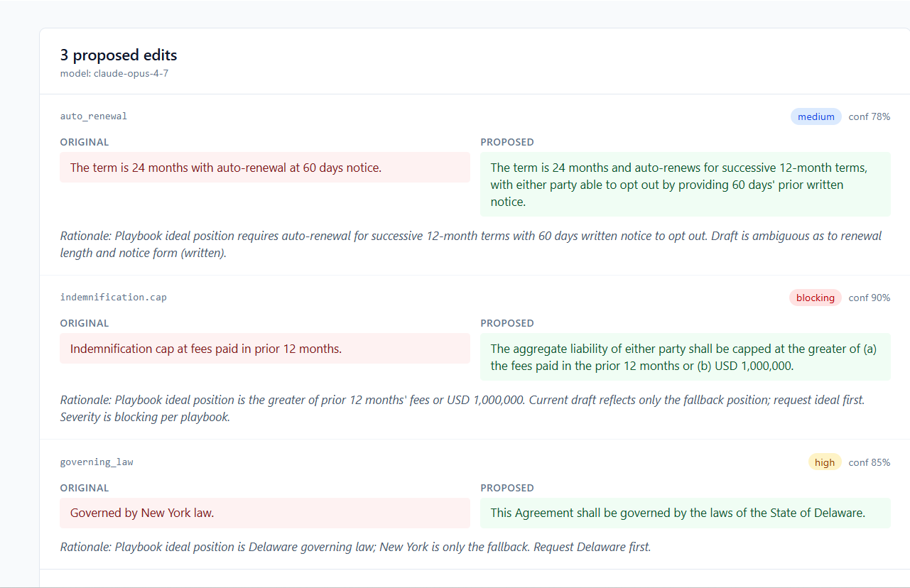Click the "3 proposed edits" heading
This screenshot has height=588, width=910.
click(x=119, y=55)
